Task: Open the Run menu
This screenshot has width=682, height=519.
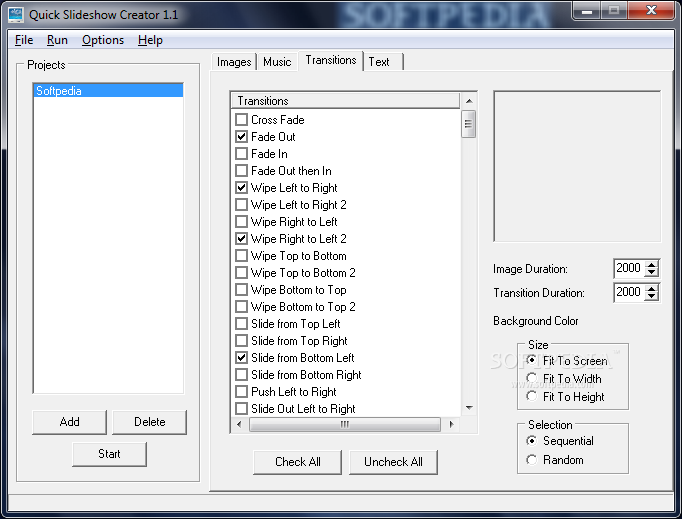Action: [x=57, y=40]
